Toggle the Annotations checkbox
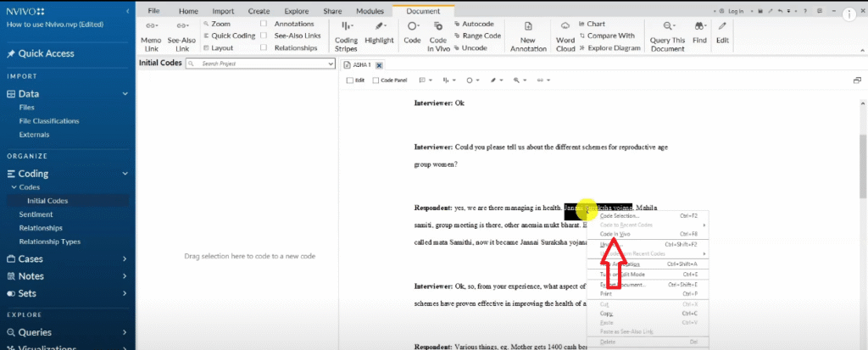Screen dimensions: 868x350 pyautogui.click(x=264, y=24)
